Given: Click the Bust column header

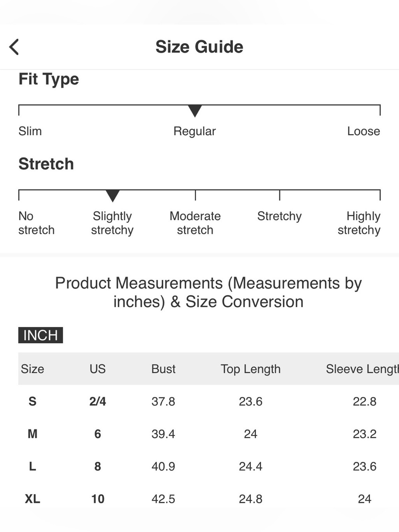Looking at the screenshot, I should [x=163, y=369].
